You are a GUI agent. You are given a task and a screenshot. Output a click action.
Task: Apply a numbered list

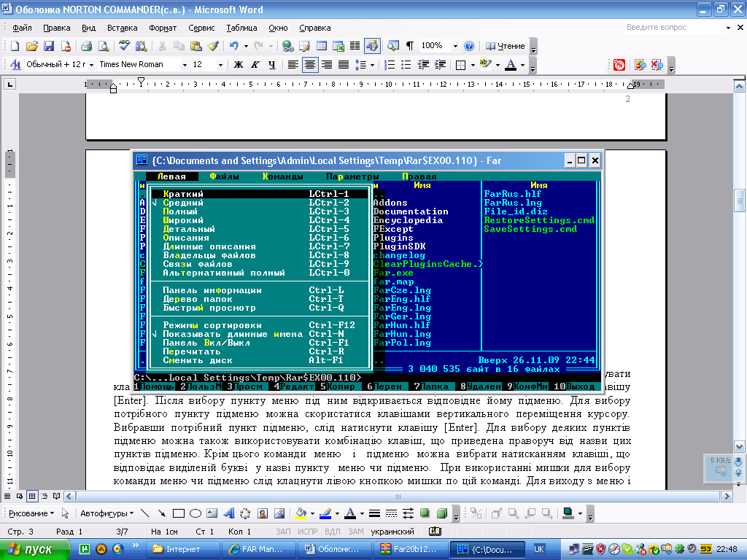click(x=390, y=65)
